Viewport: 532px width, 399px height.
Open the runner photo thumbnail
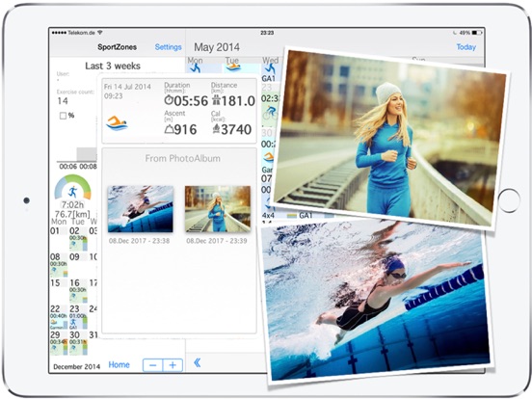click(x=218, y=209)
